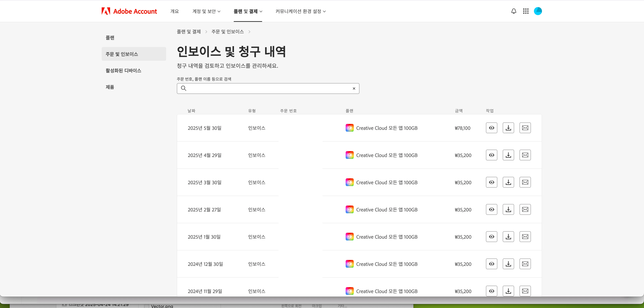Click the Adobe Account logo
The height and width of the screenshot is (308, 644).
click(129, 11)
